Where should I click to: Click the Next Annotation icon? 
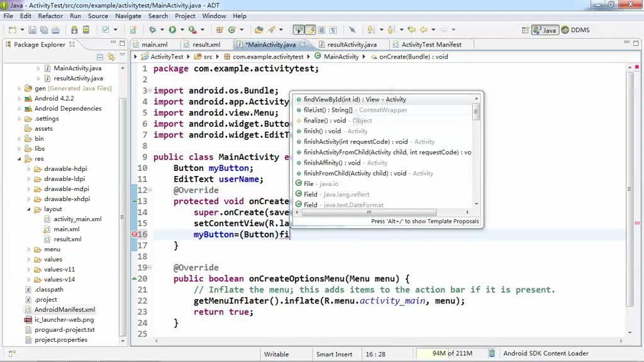tap(371, 30)
